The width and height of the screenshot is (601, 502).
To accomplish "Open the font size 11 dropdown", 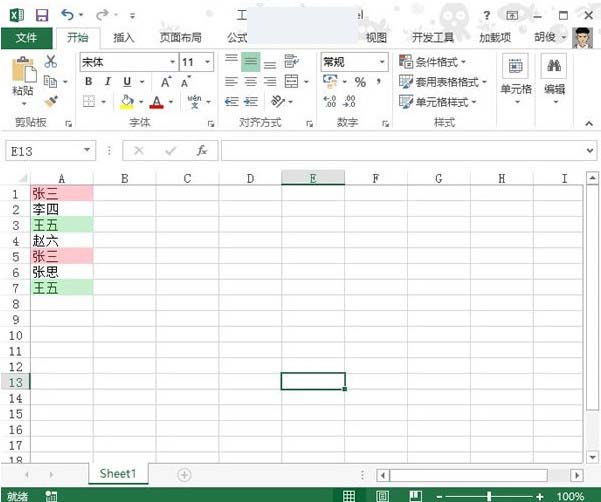I will [x=207, y=62].
